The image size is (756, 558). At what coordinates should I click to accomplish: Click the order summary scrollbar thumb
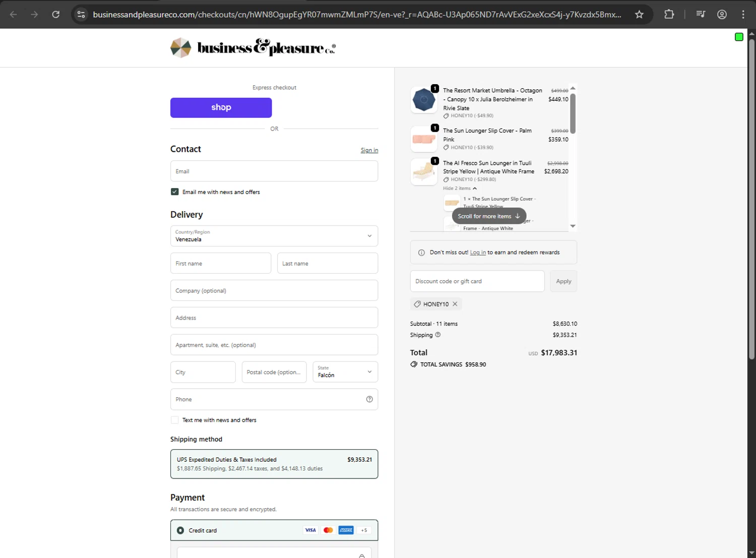coord(573,113)
